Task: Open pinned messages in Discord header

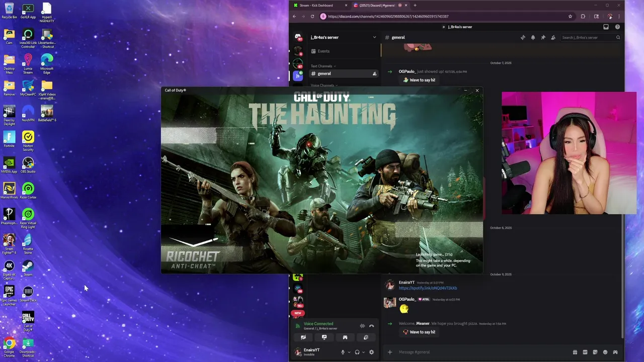Action: (543, 37)
